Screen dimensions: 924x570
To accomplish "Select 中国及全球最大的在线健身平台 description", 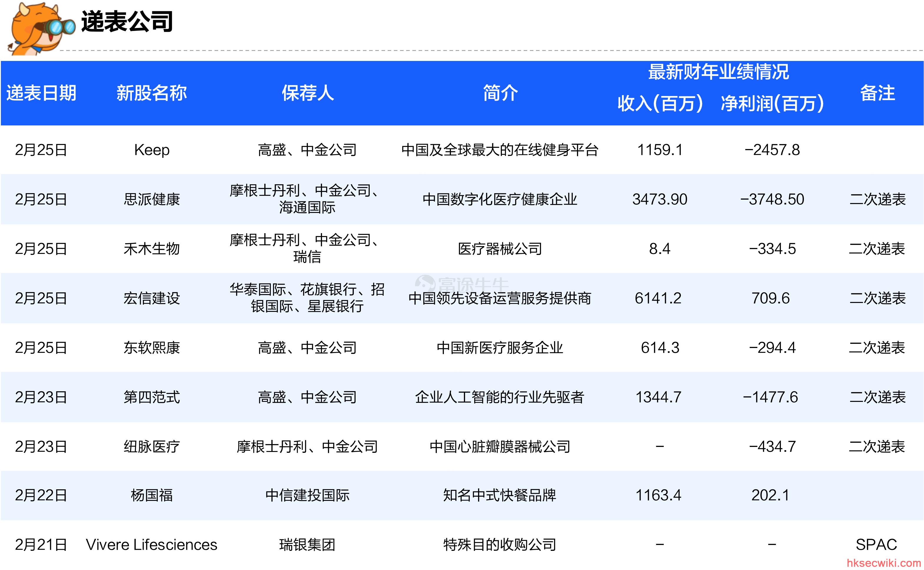I will [500, 150].
